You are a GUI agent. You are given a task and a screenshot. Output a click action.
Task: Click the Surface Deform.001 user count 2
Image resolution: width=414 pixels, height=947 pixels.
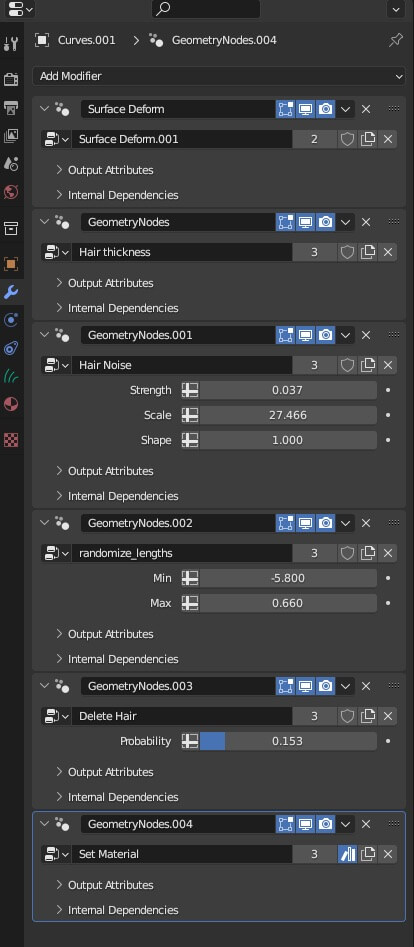(314, 139)
